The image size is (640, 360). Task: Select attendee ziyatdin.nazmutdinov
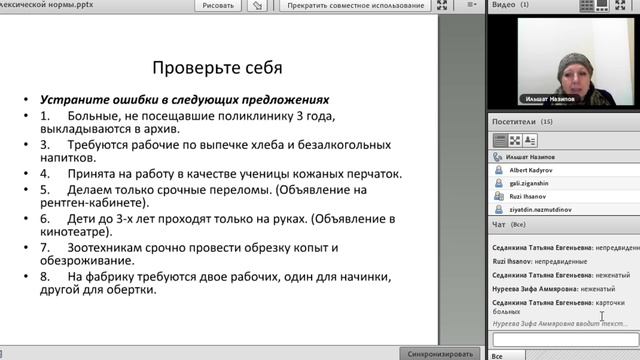point(564,209)
